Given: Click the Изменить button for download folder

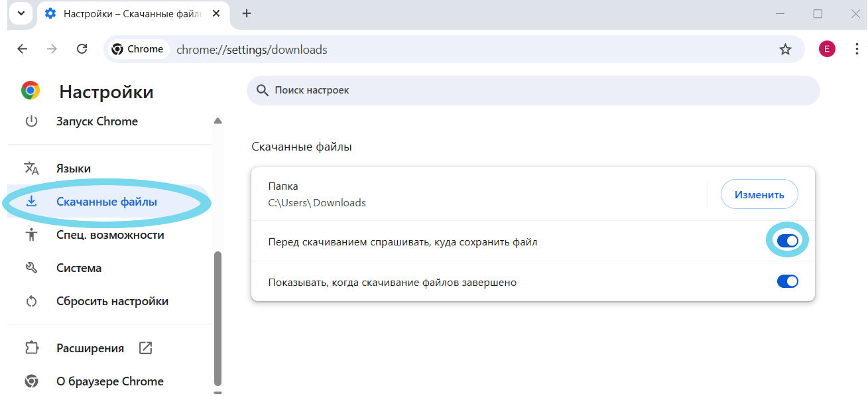Looking at the screenshot, I should 759,194.
